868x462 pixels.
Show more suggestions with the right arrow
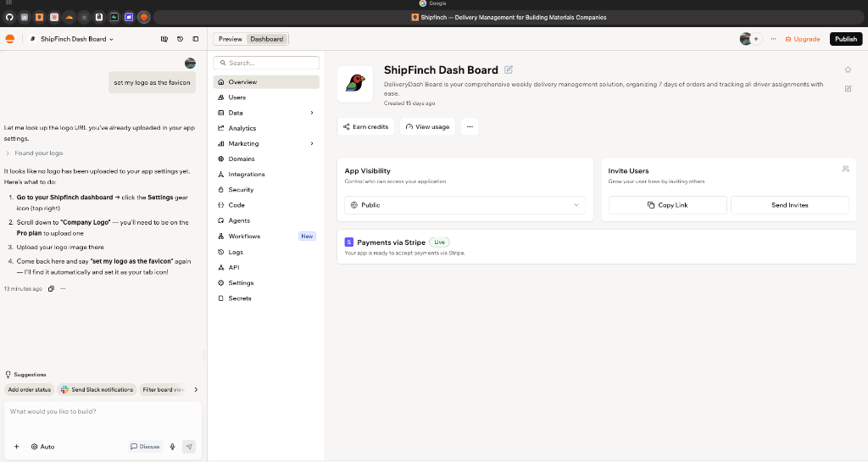point(196,389)
